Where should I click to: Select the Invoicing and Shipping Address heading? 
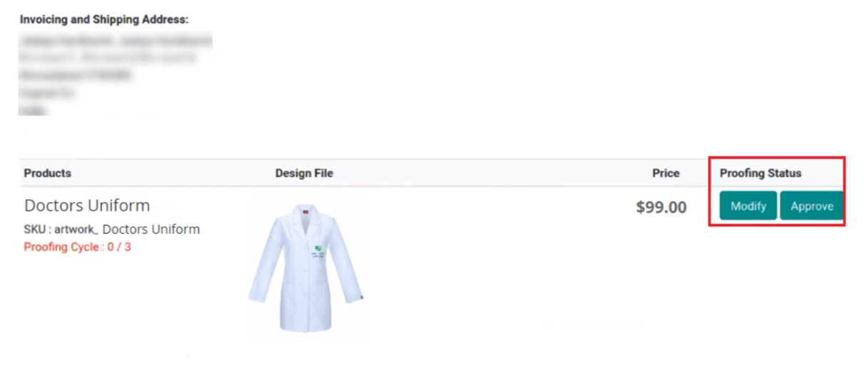coord(104,19)
